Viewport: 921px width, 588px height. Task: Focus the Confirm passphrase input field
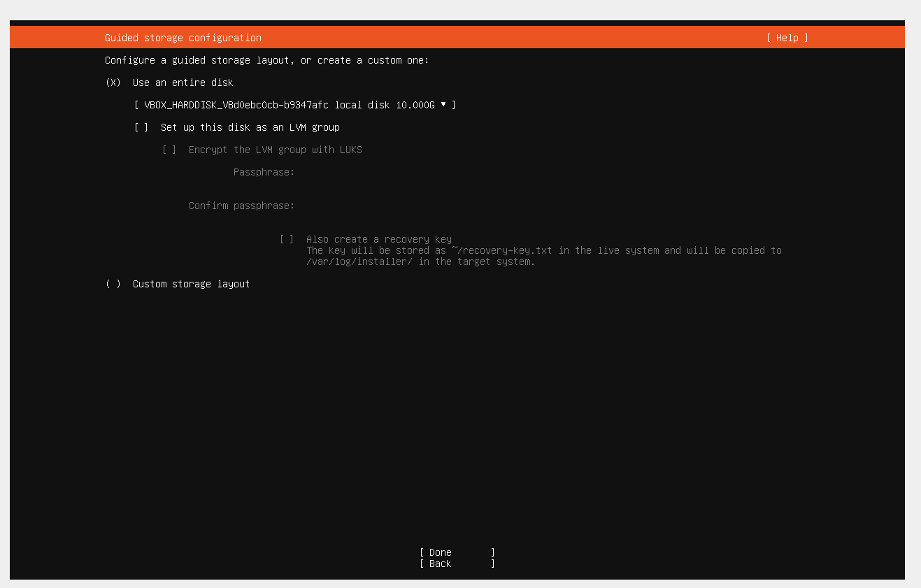click(545, 206)
